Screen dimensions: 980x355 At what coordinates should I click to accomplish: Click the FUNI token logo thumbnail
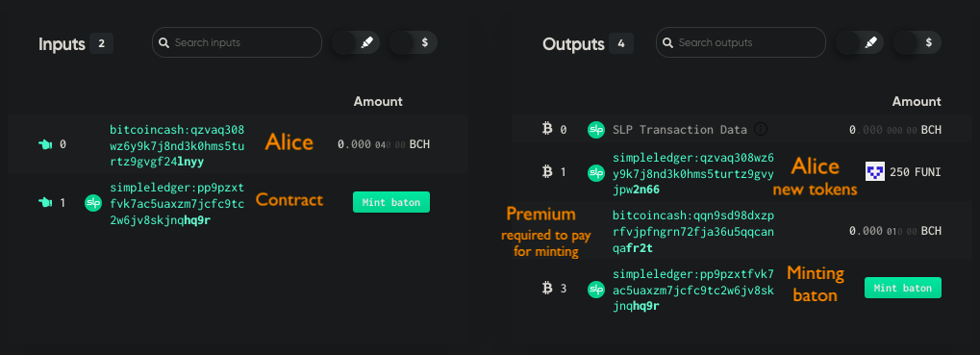pos(875,172)
